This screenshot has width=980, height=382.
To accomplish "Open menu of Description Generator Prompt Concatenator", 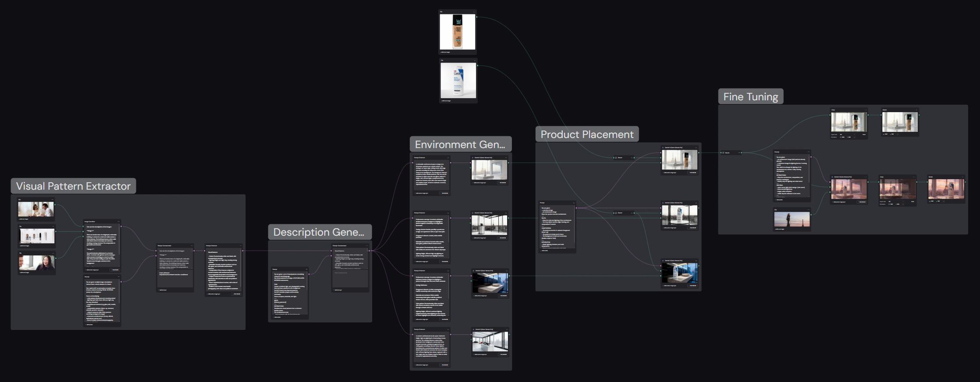I will point(367,246).
